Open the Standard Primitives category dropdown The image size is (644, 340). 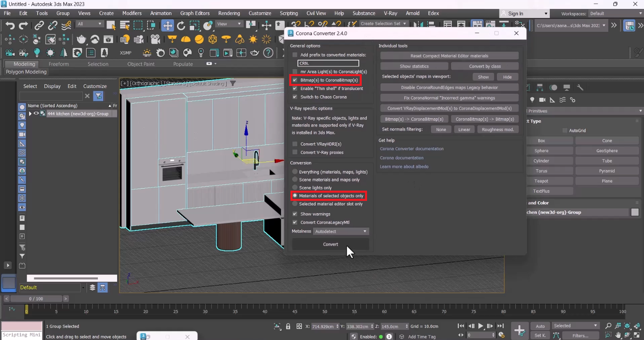(585, 111)
